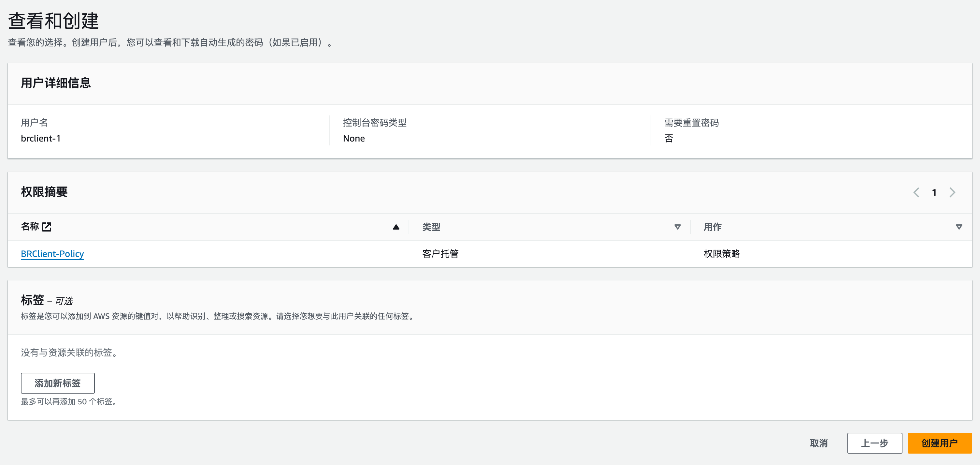Select the 权限策略 cell in policy row
Image resolution: width=980 pixels, height=465 pixels.
pos(721,254)
